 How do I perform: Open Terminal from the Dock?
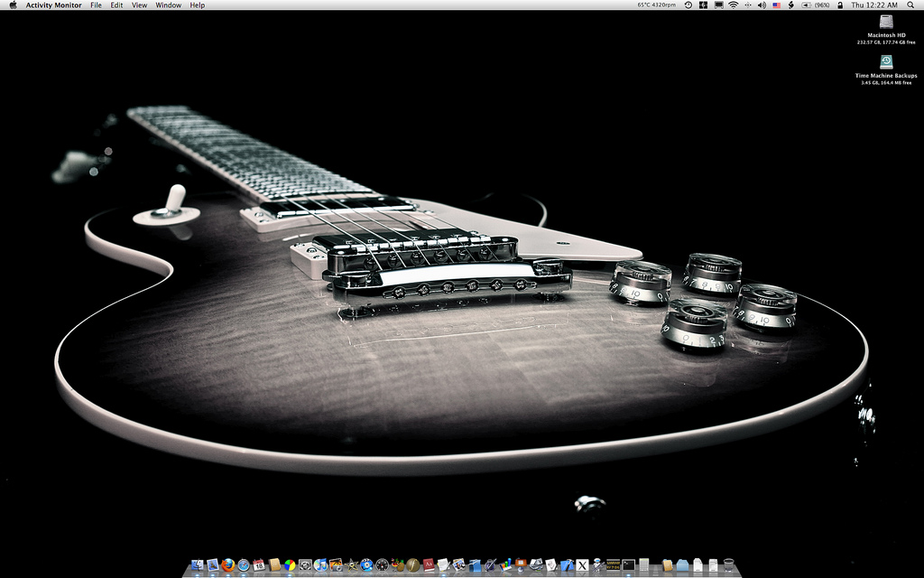pyautogui.click(x=628, y=565)
